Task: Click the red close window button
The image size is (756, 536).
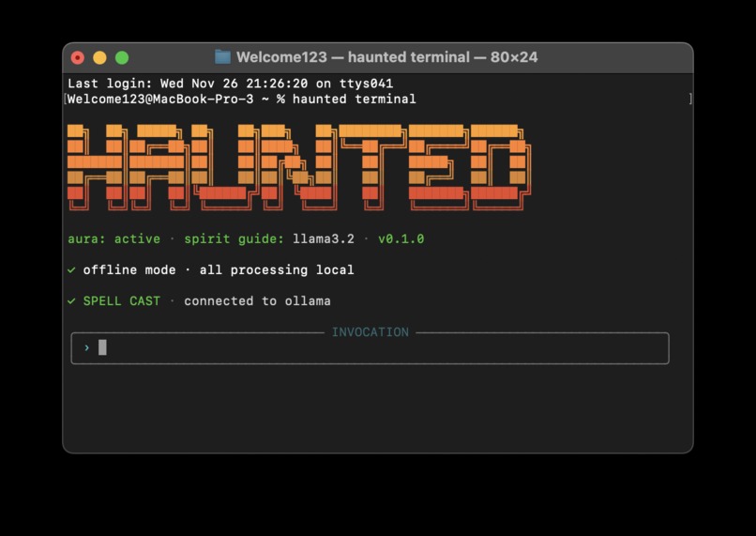Action: click(x=78, y=58)
